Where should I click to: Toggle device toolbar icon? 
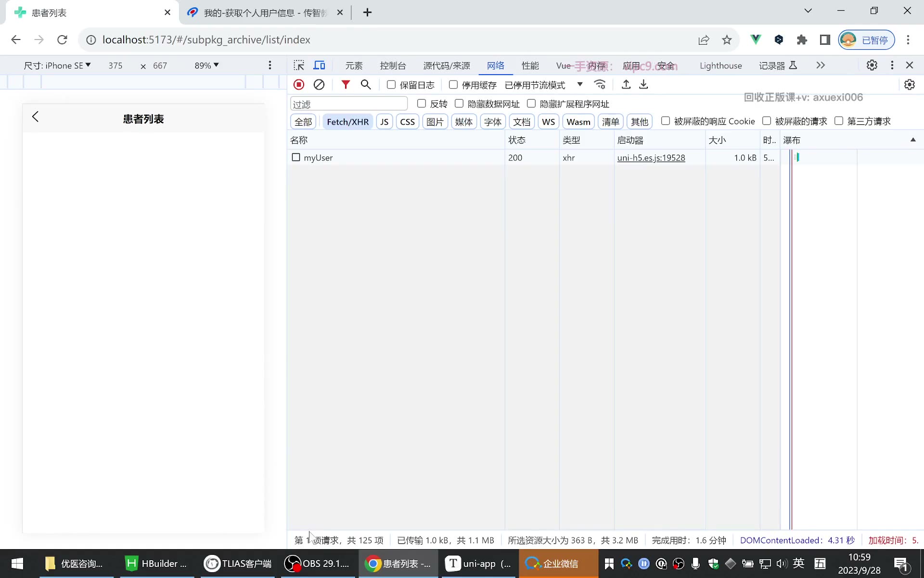click(x=320, y=65)
